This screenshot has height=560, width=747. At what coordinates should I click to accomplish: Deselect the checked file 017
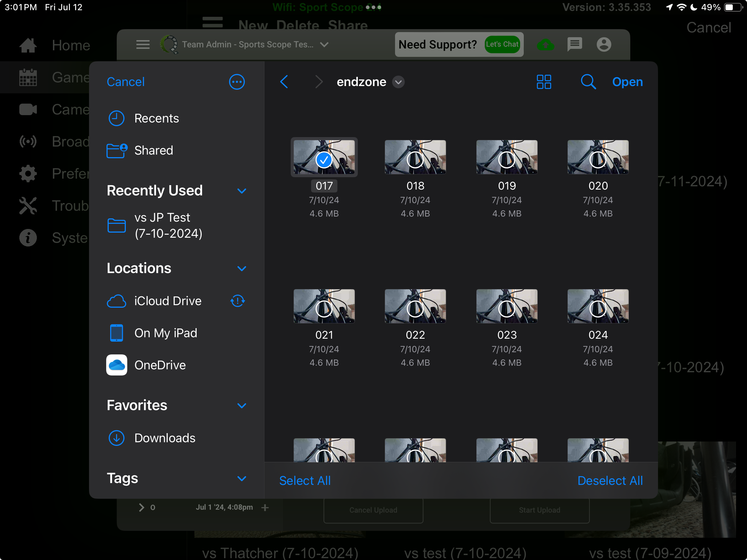324,160
